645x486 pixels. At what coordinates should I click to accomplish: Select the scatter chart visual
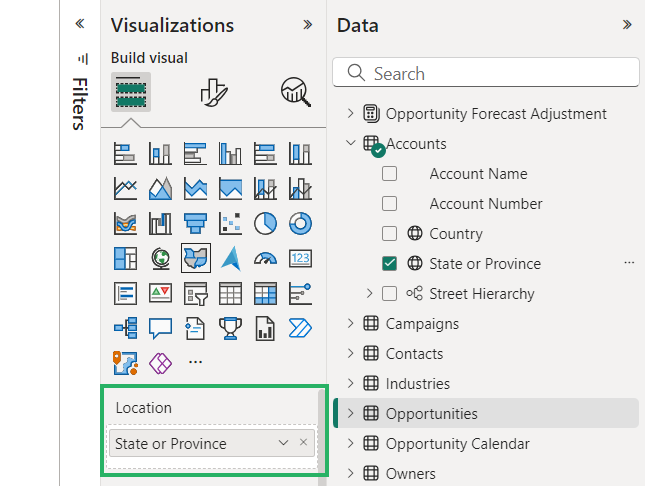tap(230, 223)
